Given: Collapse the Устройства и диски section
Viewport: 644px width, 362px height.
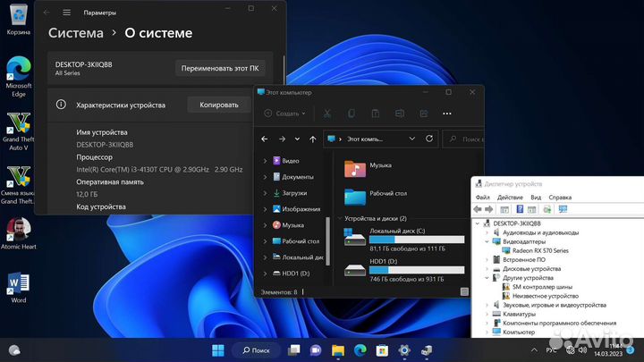Looking at the screenshot, I should click(x=338, y=218).
